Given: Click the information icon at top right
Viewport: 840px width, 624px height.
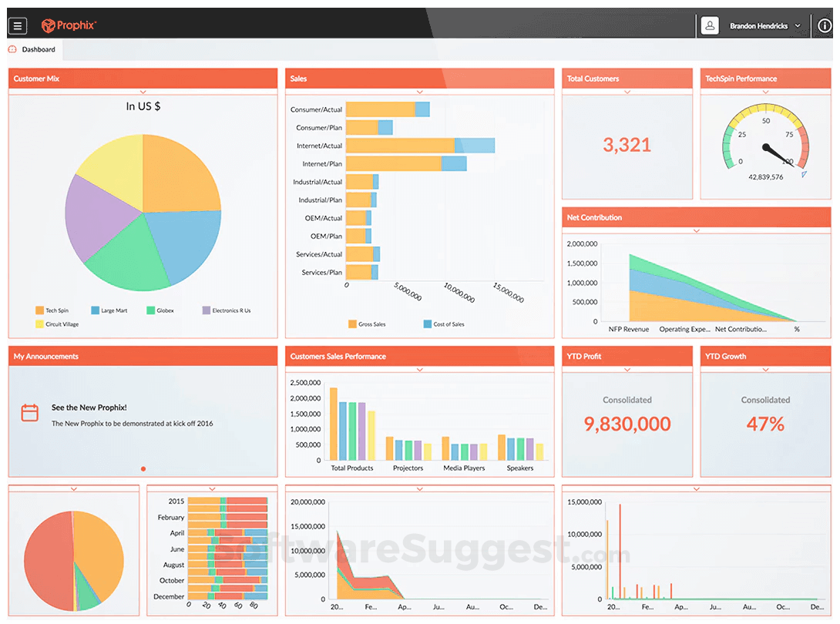Looking at the screenshot, I should pos(824,25).
